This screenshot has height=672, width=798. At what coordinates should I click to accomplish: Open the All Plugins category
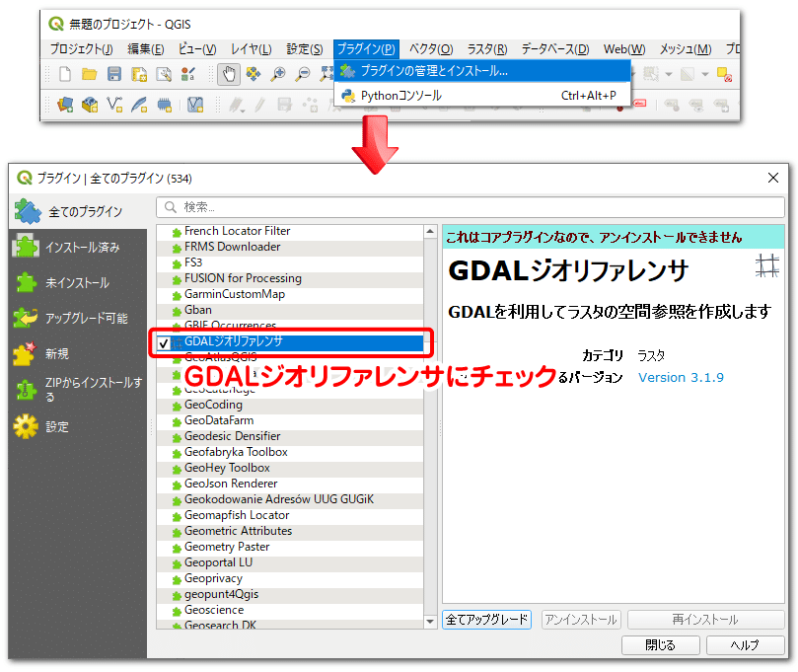click(78, 212)
